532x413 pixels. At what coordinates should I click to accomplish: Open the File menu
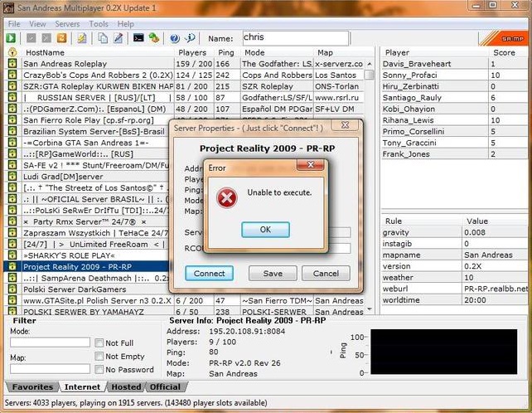[x=14, y=24]
